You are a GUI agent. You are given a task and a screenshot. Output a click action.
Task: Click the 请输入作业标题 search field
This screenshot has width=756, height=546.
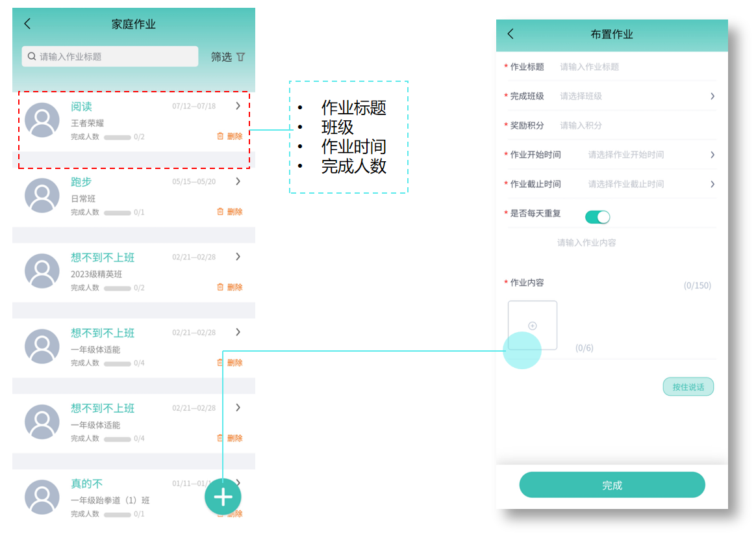pyautogui.click(x=110, y=57)
